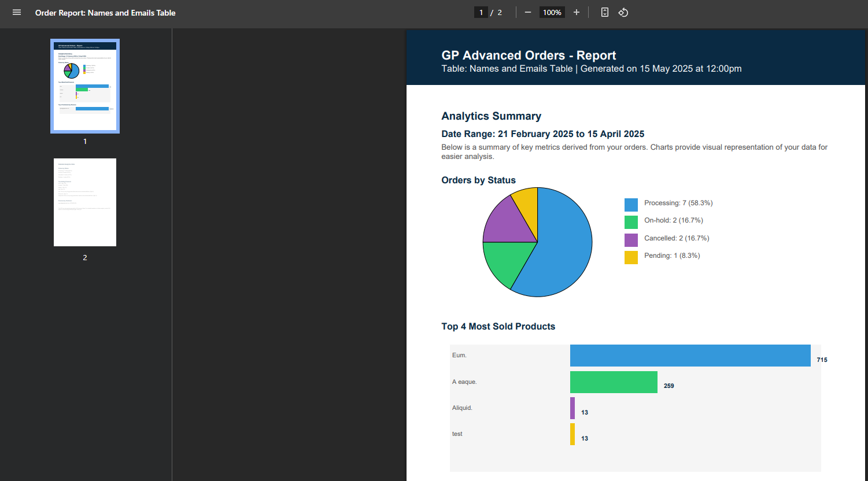Open page 1 thumbnail in sidebar
Screen dimensions: 868x481
pos(85,86)
